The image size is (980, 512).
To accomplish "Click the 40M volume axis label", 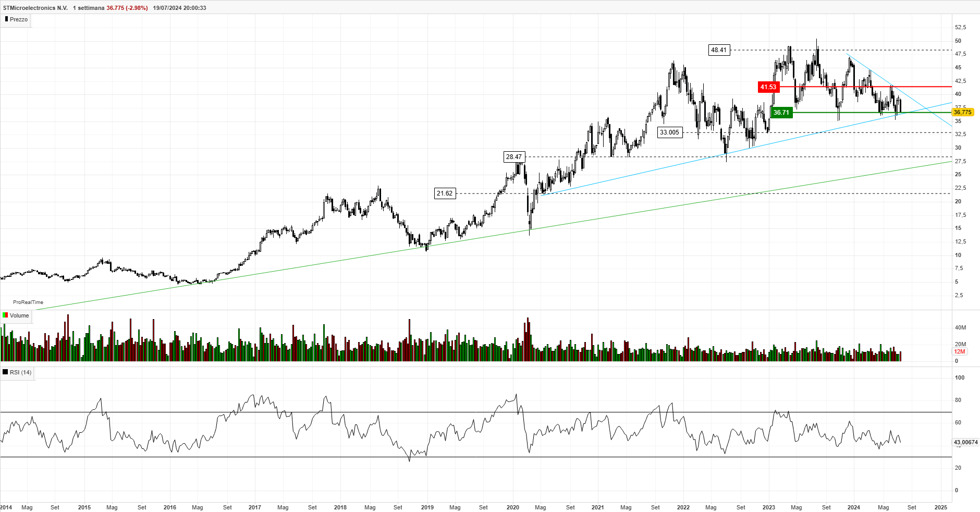I will [x=960, y=328].
